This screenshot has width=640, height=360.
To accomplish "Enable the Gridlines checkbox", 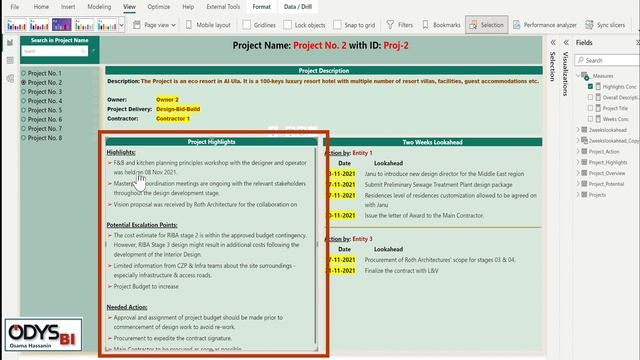I will [x=247, y=25].
